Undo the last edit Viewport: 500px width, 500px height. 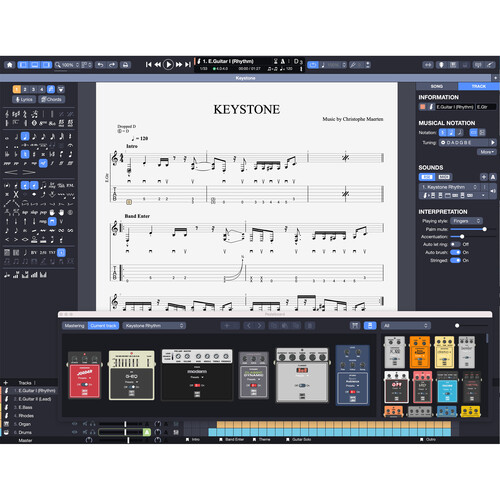tap(100, 65)
